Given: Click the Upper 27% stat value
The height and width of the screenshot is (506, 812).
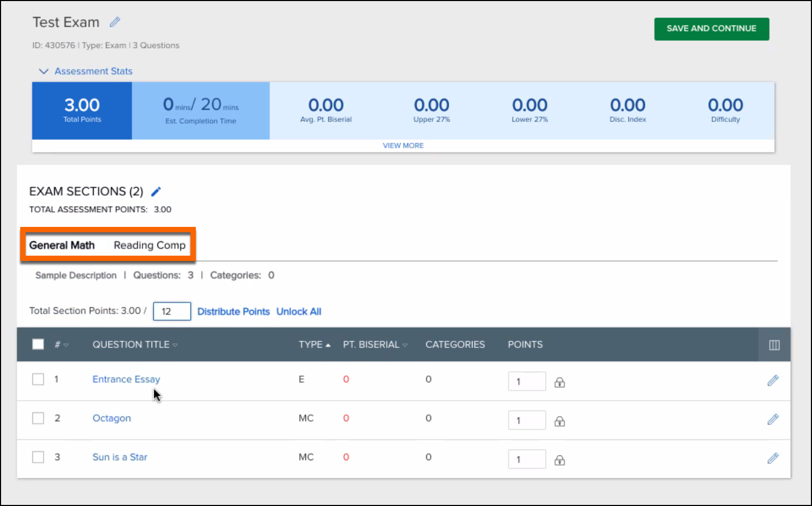Looking at the screenshot, I should [432, 105].
